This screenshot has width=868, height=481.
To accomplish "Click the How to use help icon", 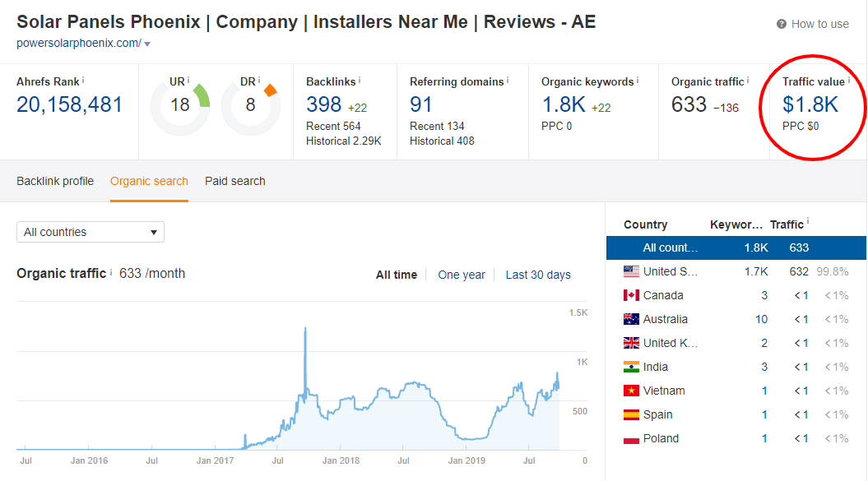I will point(781,24).
